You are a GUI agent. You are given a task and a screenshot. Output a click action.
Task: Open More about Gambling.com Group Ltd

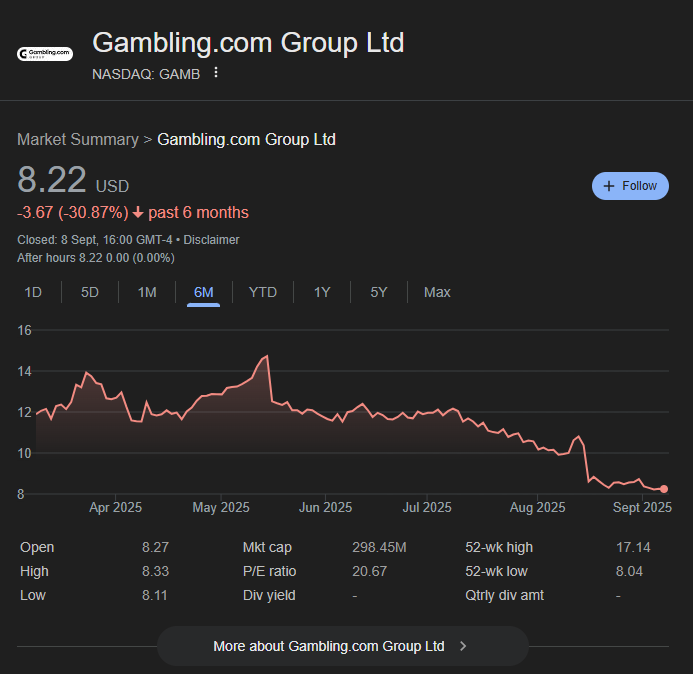coord(343,646)
